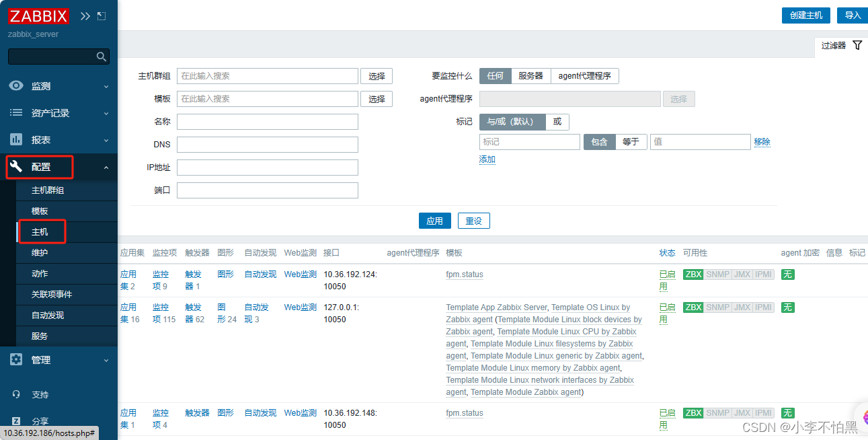Open 模板 in the sidebar
This screenshot has height=440, width=868.
click(x=40, y=211)
